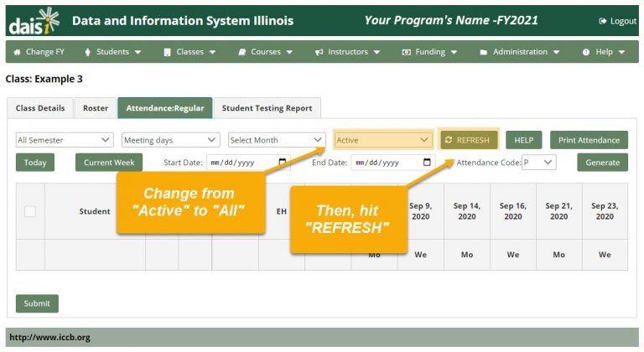Open the Change FY home menu item
Image resolution: width=644 pixels, height=352 pixels.
39,52
